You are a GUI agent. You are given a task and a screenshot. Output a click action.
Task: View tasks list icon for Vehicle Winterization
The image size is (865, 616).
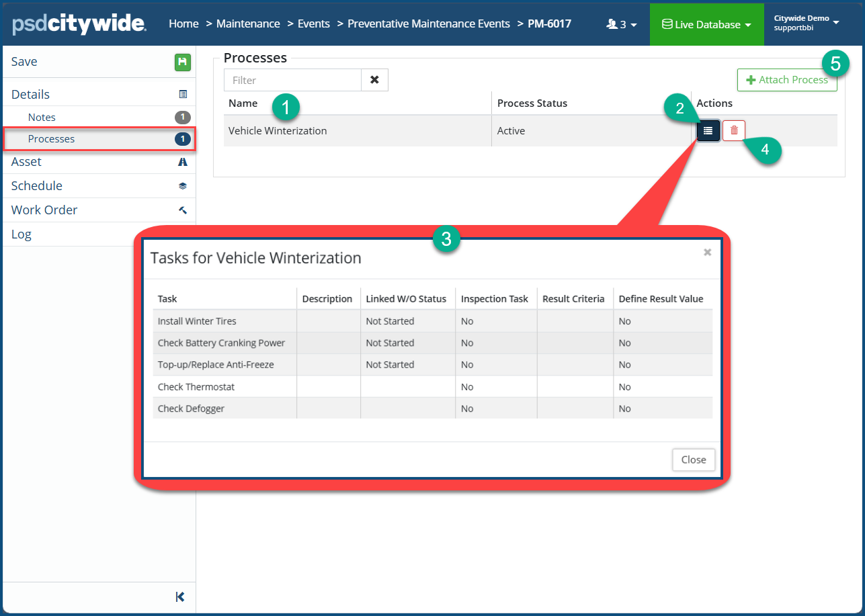708,131
